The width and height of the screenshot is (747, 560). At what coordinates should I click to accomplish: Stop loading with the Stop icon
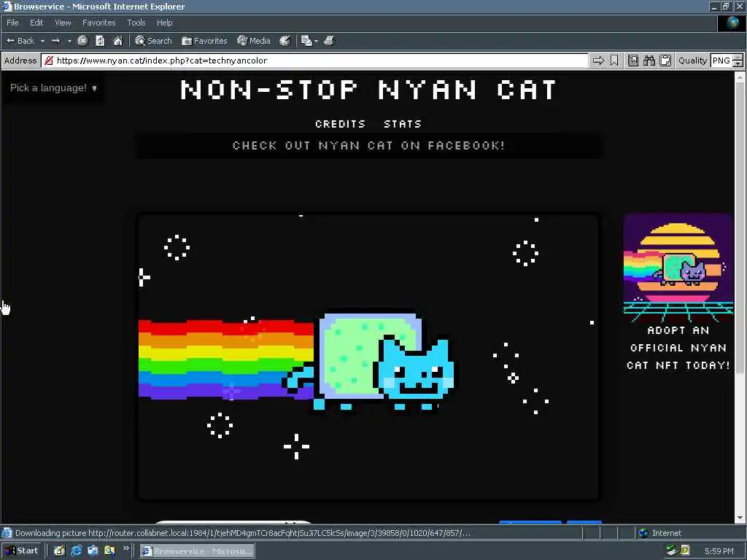point(83,41)
